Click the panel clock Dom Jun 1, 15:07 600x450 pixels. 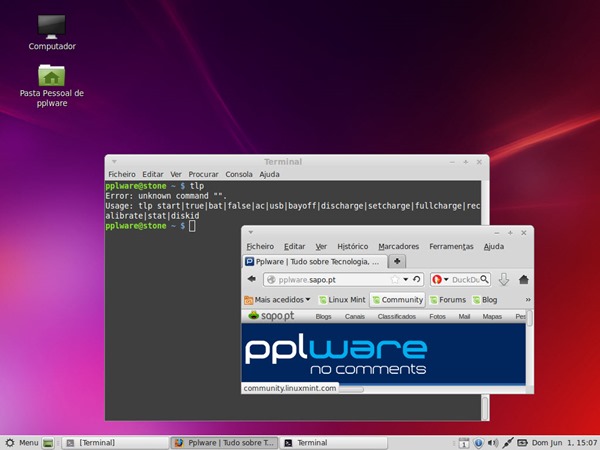[564, 443]
